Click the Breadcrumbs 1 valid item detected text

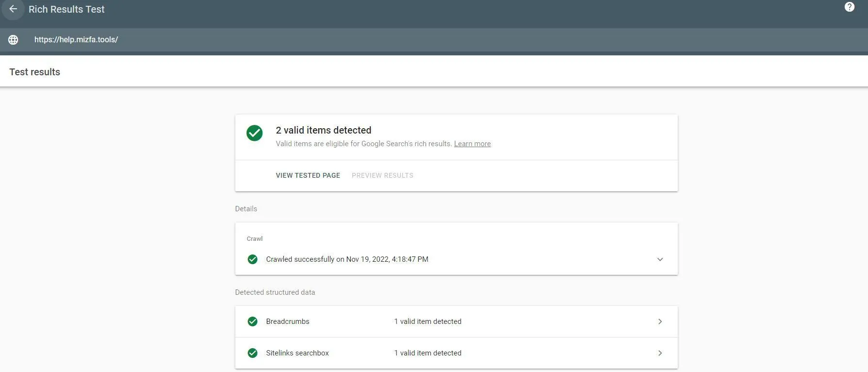click(427, 321)
